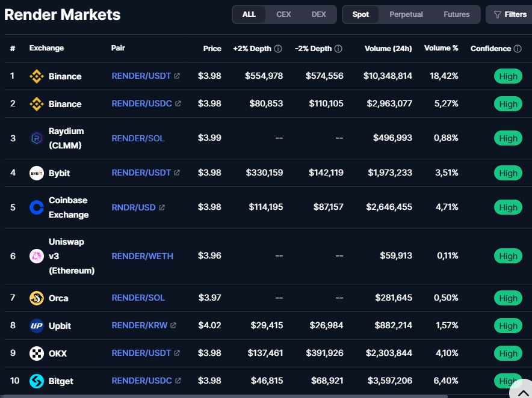Viewport: 532px width, 398px height.
Task: Click the external link icon beside RNDR/USD
Action: (162, 207)
